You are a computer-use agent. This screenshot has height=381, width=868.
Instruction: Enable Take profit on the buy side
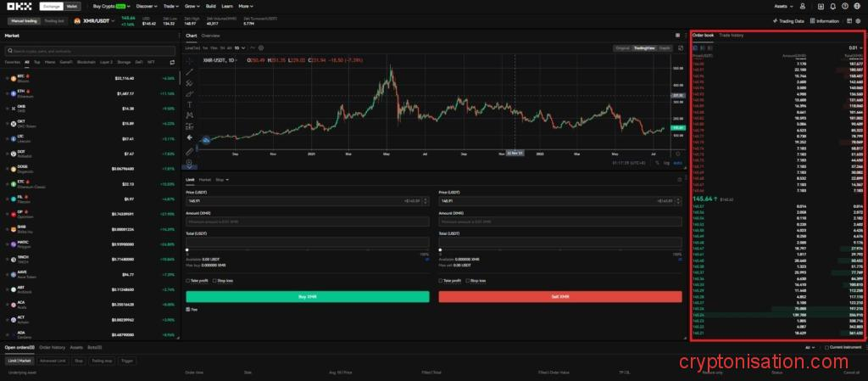coord(188,280)
